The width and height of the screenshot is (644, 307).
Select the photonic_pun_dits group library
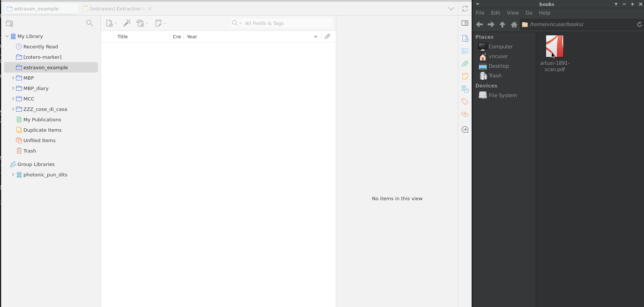click(51, 175)
